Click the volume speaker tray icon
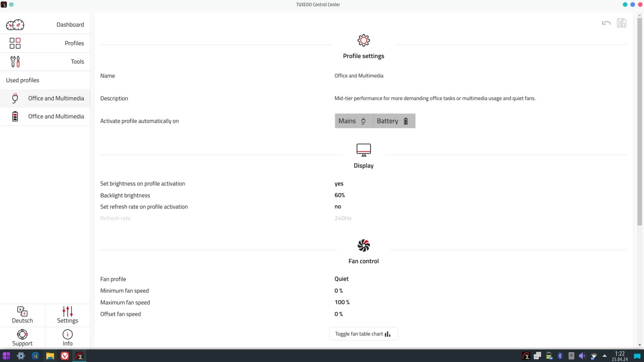644x362 pixels. point(582,356)
